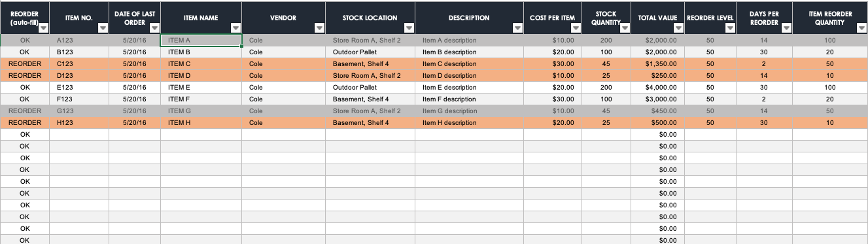Select the $3,000.00 total value cell
868x244 pixels.
pos(657,99)
